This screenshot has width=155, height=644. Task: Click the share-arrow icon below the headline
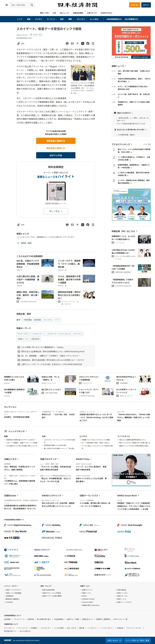pyautogui.click(x=93, y=43)
